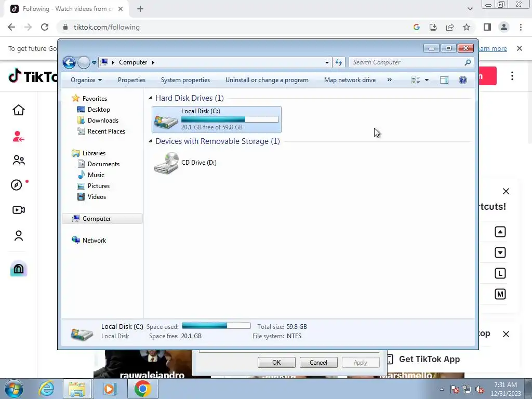The height and width of the screenshot is (399, 532).
Task: Click the Chrome address bar URL
Action: [107, 27]
